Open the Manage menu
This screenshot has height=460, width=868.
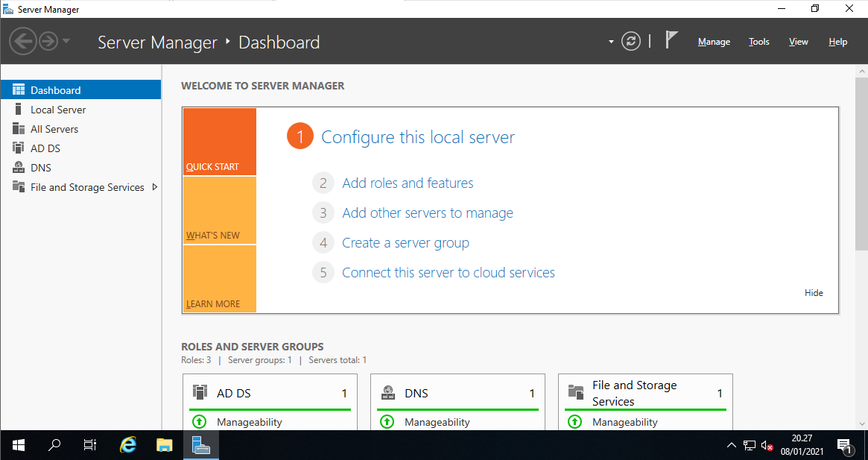point(714,42)
